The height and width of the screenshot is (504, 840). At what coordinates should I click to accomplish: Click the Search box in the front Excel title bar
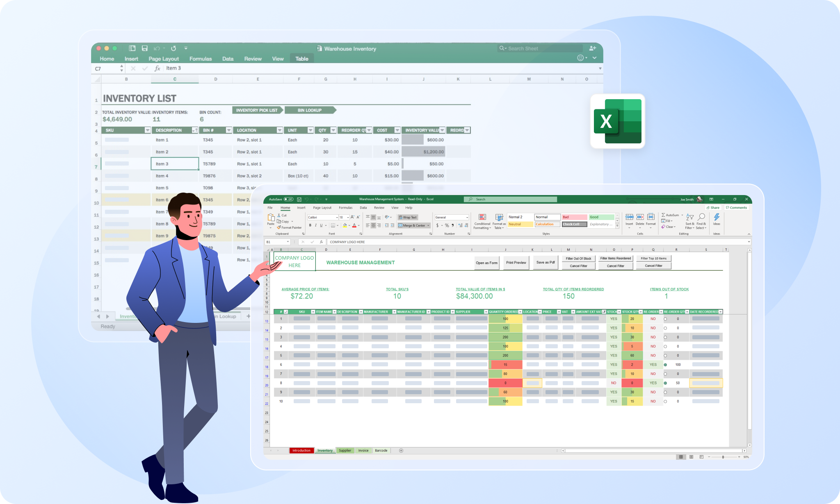pos(511,200)
